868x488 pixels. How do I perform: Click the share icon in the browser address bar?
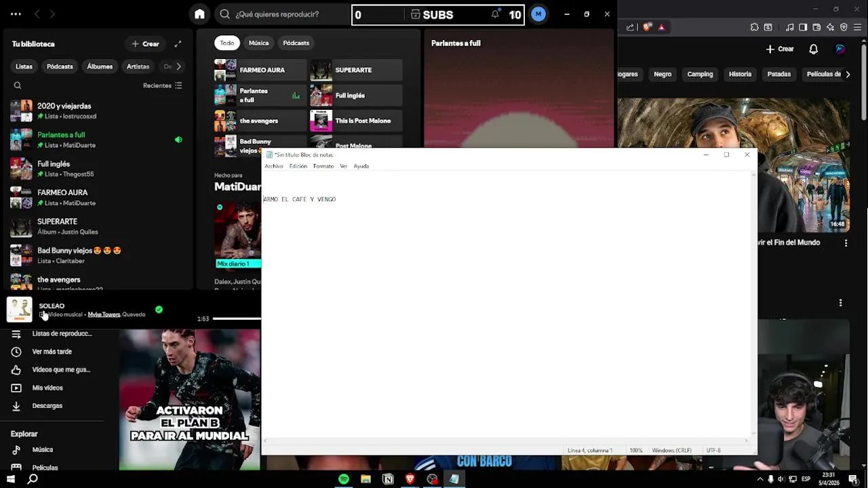tap(630, 27)
